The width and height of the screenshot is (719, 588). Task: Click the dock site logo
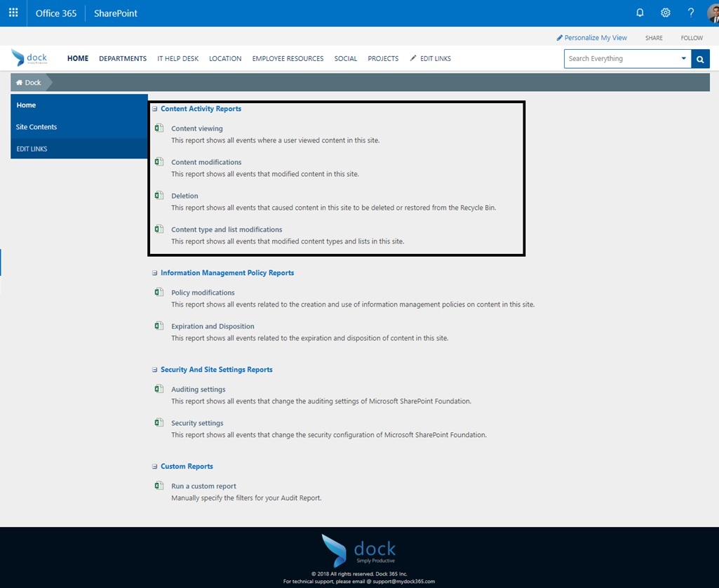(30, 58)
